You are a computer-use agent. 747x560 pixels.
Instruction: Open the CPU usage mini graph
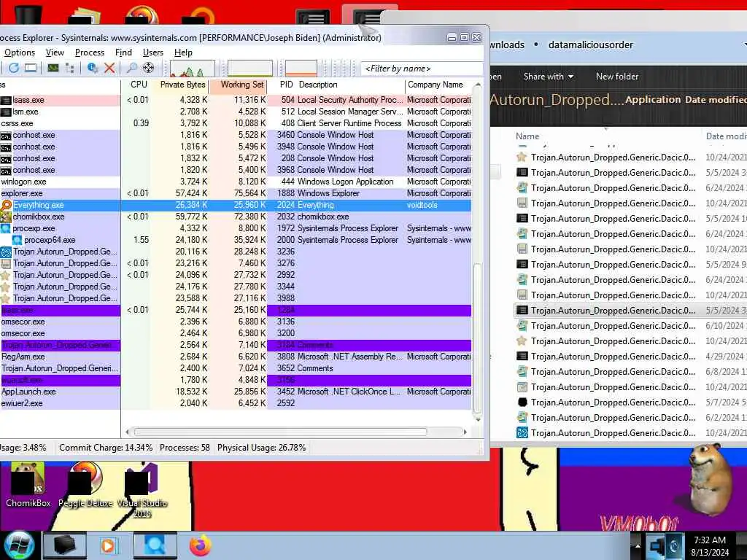[x=193, y=68]
